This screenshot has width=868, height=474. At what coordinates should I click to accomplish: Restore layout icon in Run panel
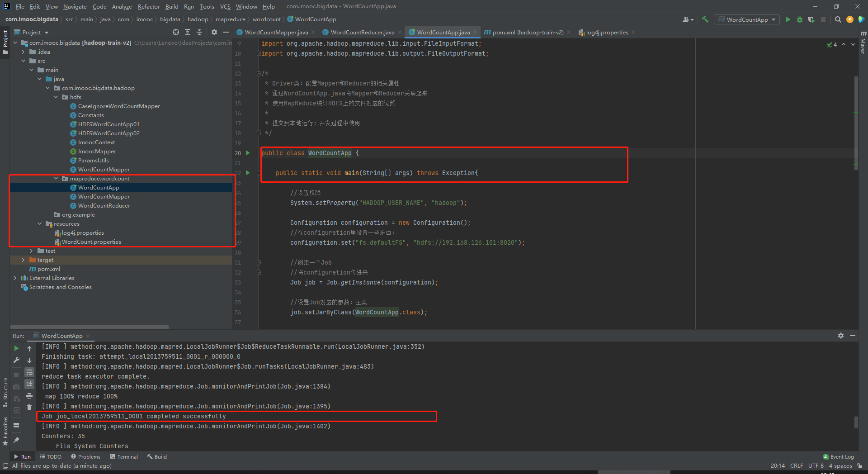[16, 425]
